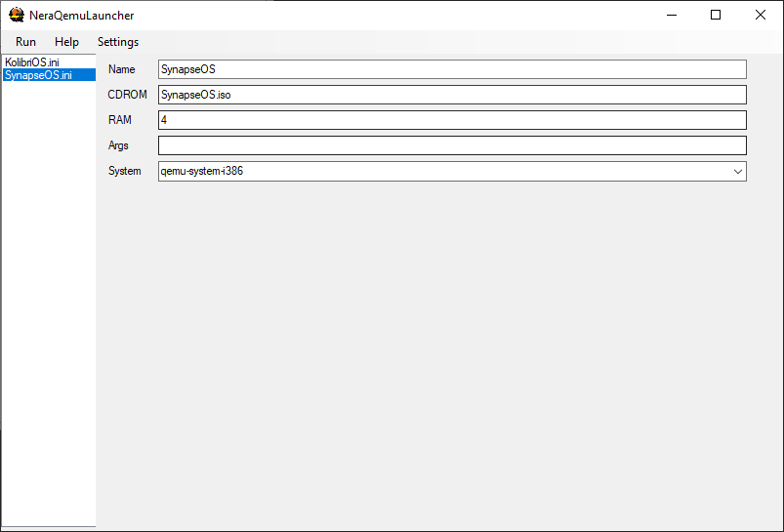This screenshot has width=784, height=532.
Task: Click the Args label
Action: click(118, 146)
